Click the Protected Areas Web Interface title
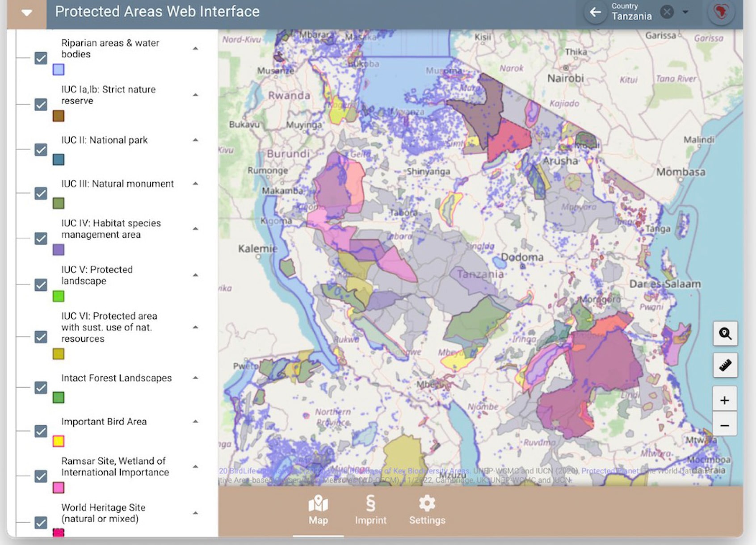The height and width of the screenshot is (545, 756). 157,12
